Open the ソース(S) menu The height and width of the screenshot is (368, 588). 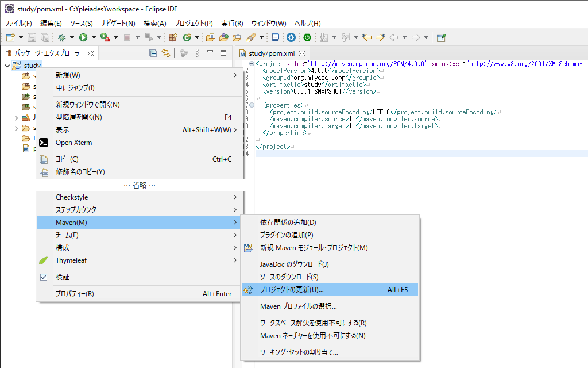coord(81,23)
